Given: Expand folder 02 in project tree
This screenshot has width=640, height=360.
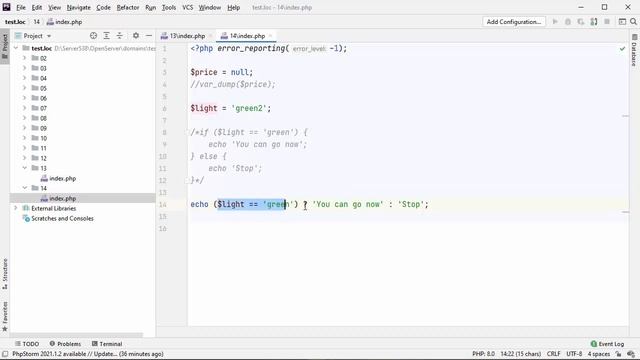Looking at the screenshot, I should pos(24,58).
